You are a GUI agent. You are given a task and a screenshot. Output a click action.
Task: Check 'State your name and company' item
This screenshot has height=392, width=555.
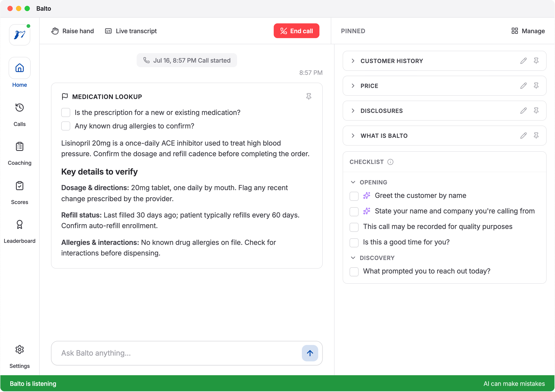[x=354, y=211]
